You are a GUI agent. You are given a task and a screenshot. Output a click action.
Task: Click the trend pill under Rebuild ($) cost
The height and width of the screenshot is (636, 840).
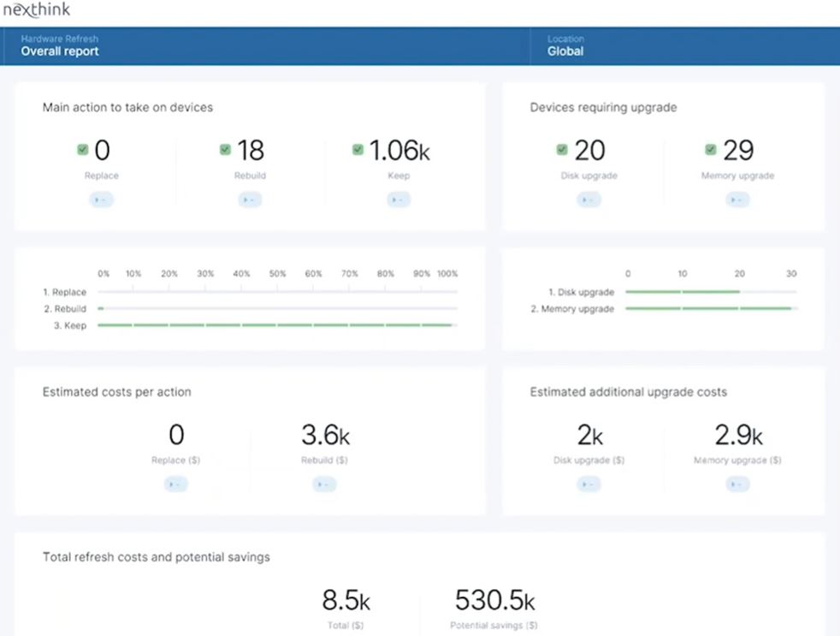click(x=324, y=484)
